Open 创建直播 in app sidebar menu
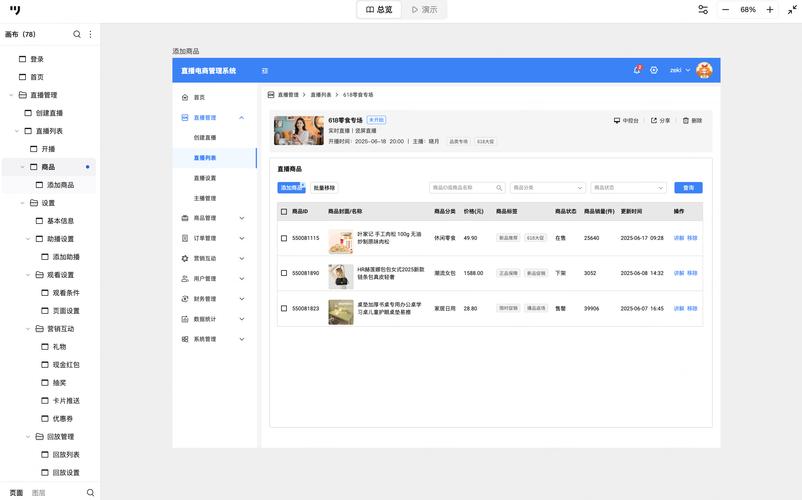Screen dimensions: 802x500 click(x=205, y=138)
